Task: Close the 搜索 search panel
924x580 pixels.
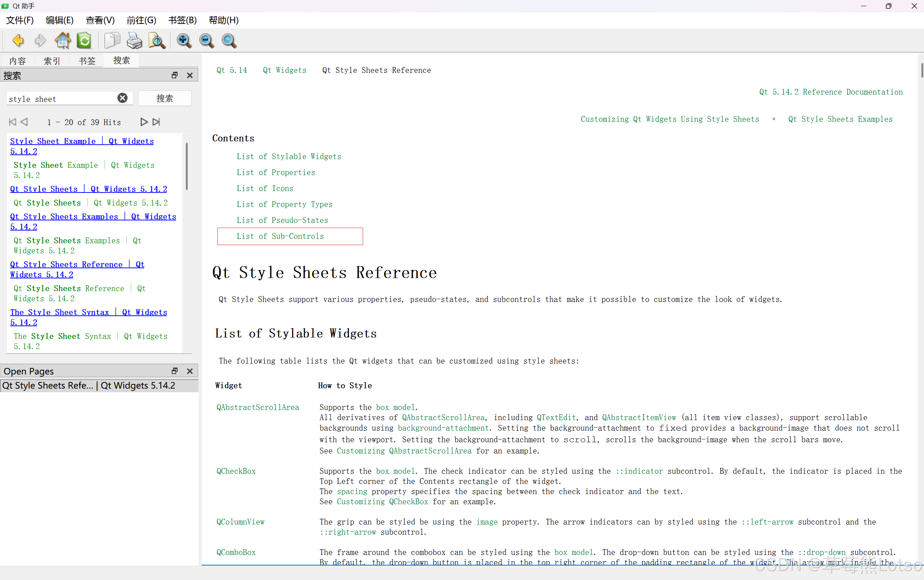Action: pos(190,75)
